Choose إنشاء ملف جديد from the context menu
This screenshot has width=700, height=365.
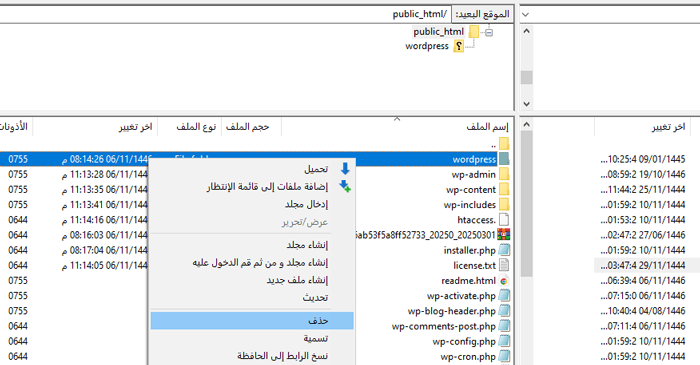point(252,280)
